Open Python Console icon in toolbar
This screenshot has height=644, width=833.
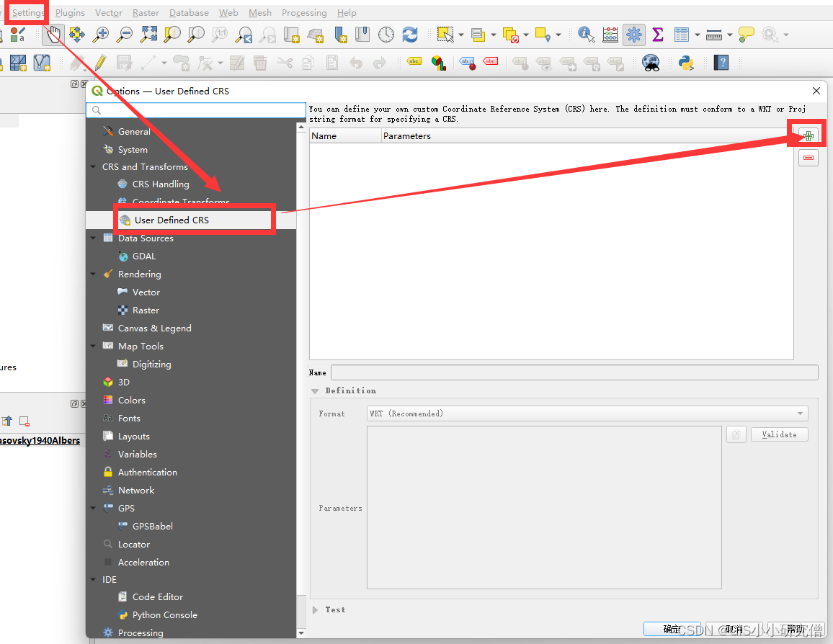pyautogui.click(x=687, y=63)
